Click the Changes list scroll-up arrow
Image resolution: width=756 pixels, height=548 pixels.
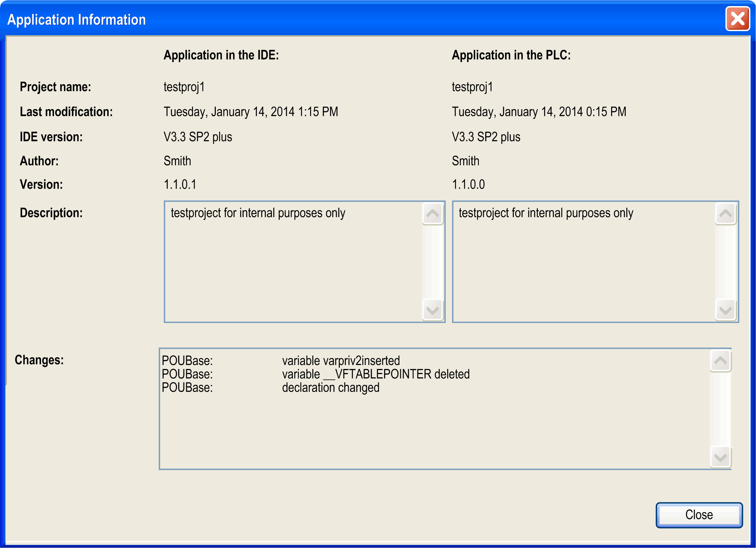720,360
